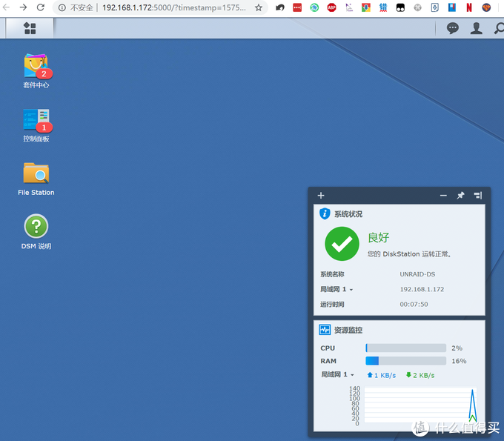The height and width of the screenshot is (441, 504).
Task: Open user options person icon
Action: [476, 28]
